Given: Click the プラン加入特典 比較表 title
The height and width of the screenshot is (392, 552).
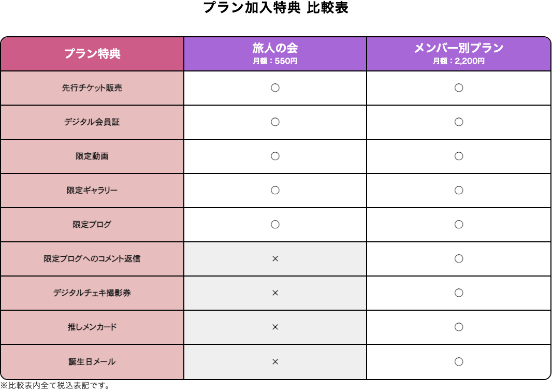Looking at the screenshot, I should (x=275, y=8).
